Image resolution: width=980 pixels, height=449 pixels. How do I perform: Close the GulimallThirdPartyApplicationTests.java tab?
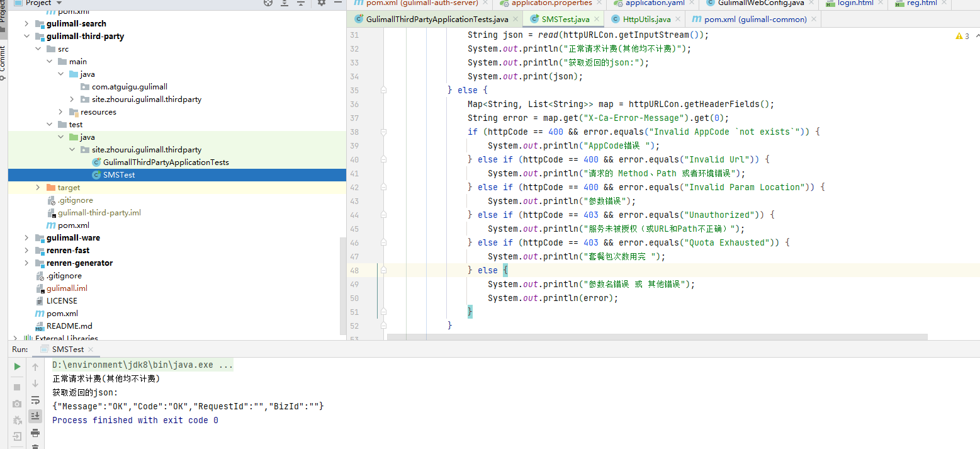[515, 20]
